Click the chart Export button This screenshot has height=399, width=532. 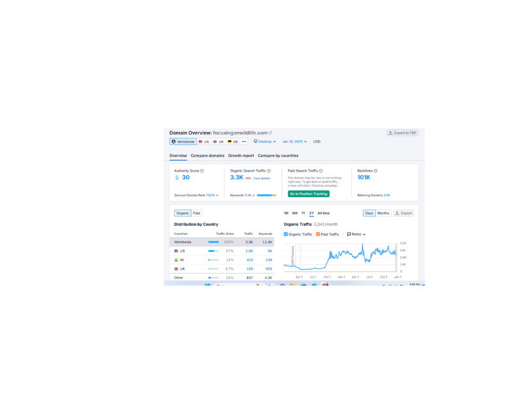click(x=403, y=213)
